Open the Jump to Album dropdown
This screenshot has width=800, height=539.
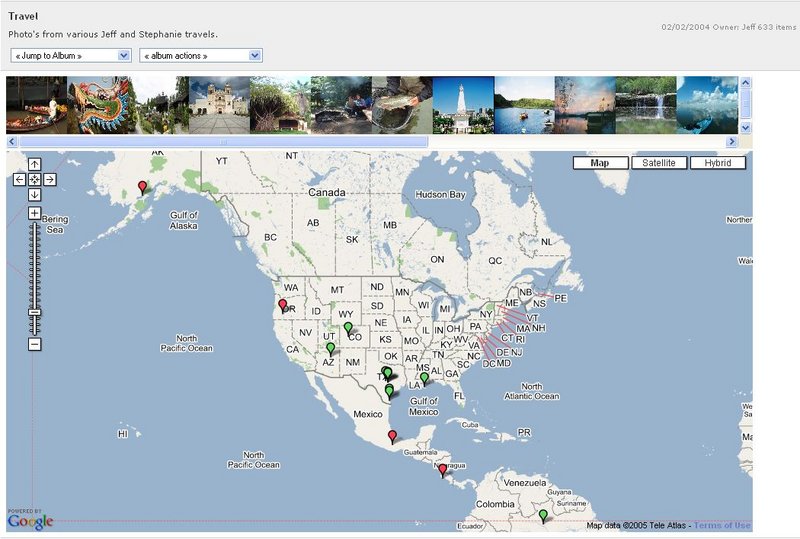coord(71,55)
